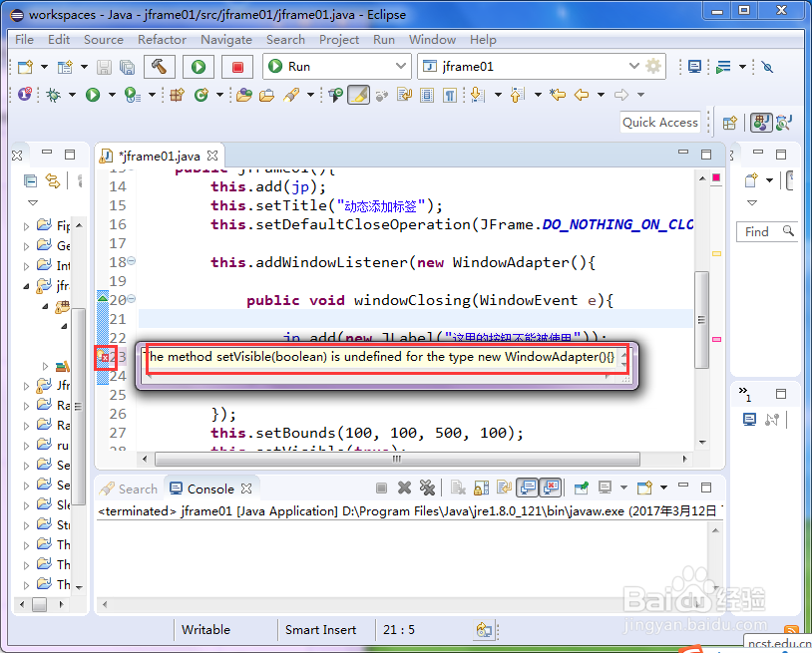The image size is (812, 653).
Task: Expand the Fip project node
Action: coord(26,226)
